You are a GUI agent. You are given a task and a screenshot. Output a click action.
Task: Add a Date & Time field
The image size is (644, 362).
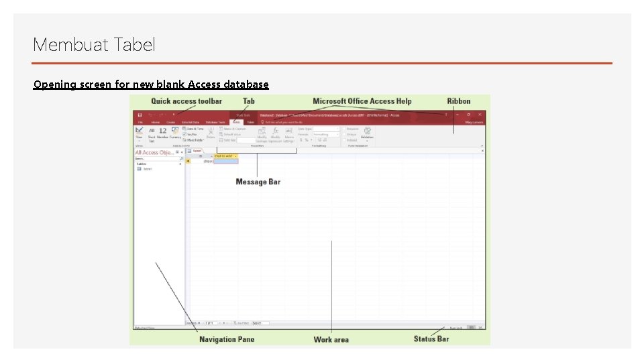pos(193,129)
